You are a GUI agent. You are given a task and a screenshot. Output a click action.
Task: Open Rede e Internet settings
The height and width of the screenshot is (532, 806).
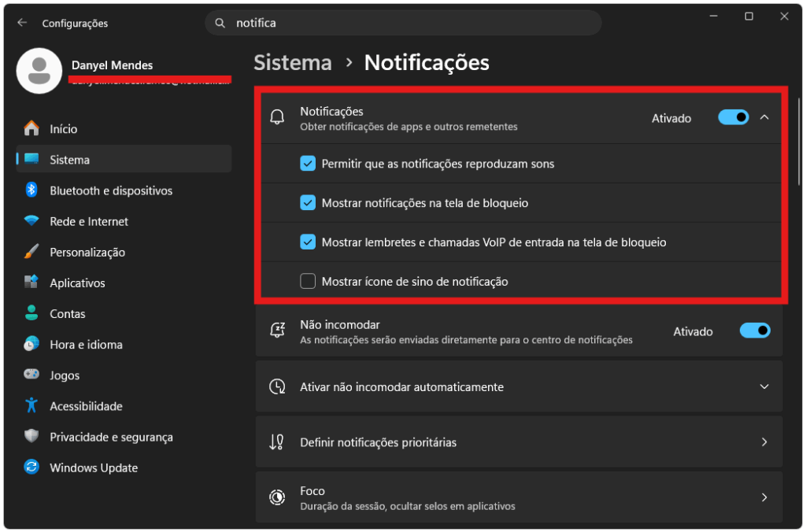[x=124, y=221]
